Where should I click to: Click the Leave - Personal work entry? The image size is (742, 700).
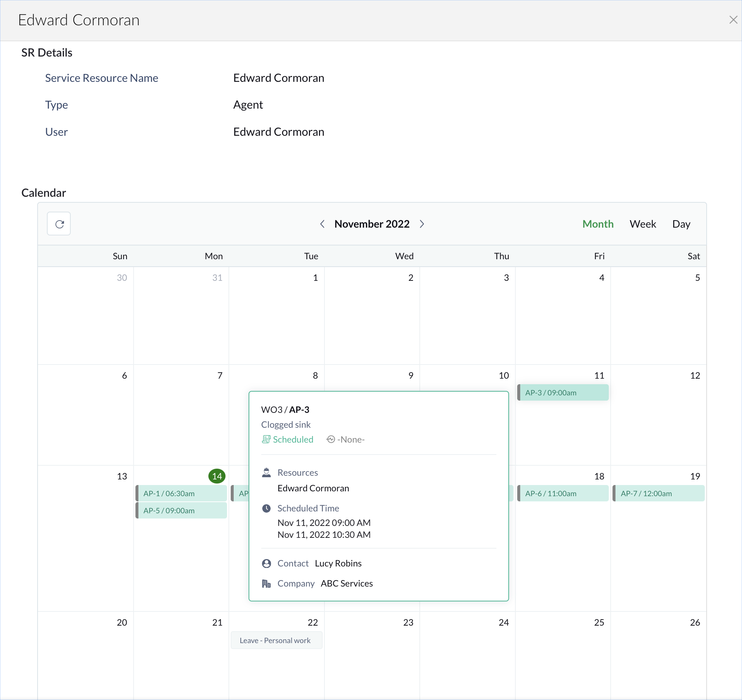point(276,640)
